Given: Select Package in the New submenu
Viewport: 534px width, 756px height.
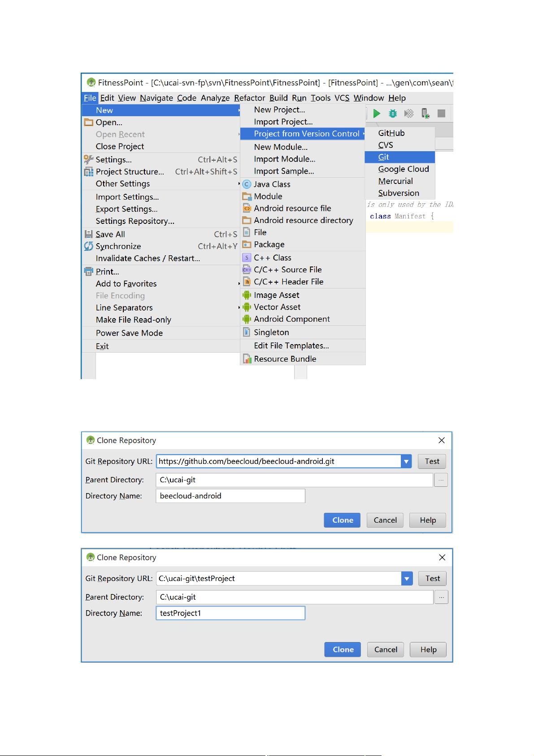Looking at the screenshot, I should pyautogui.click(x=303, y=245).
